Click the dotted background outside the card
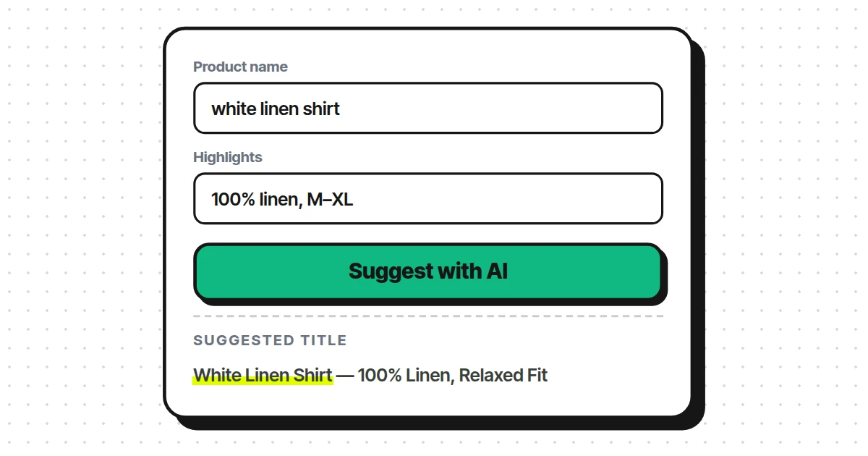 [x=72, y=217]
